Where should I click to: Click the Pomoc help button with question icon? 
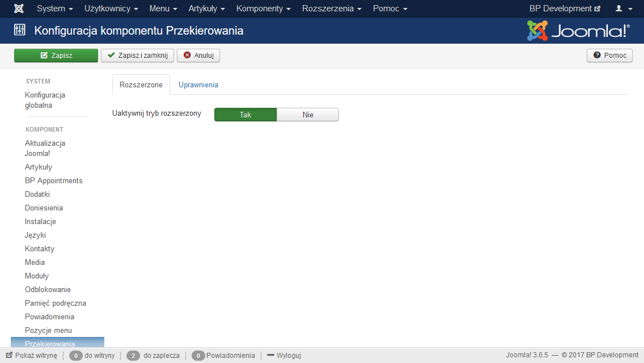tap(609, 56)
